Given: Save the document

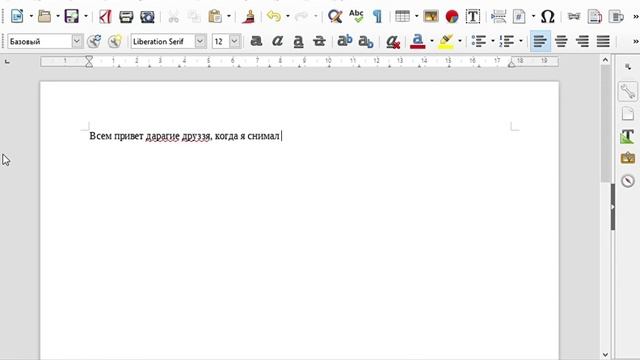Looking at the screenshot, I should (72, 16).
